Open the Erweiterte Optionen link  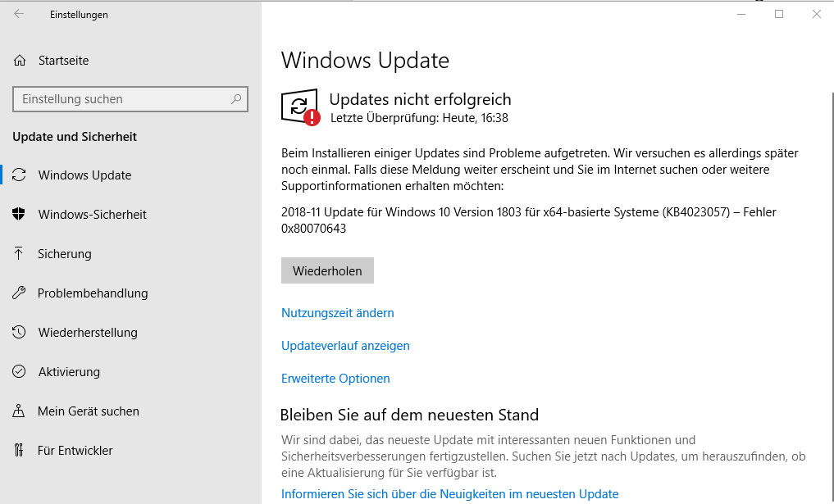[x=335, y=378]
